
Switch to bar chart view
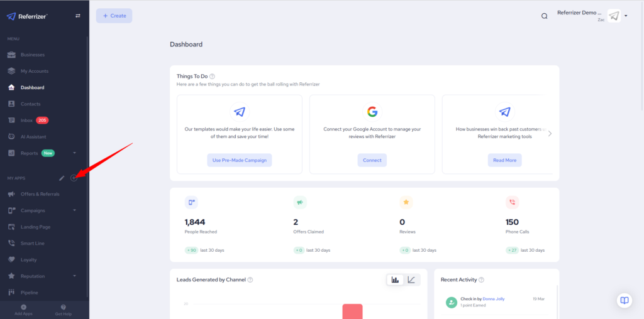point(395,279)
